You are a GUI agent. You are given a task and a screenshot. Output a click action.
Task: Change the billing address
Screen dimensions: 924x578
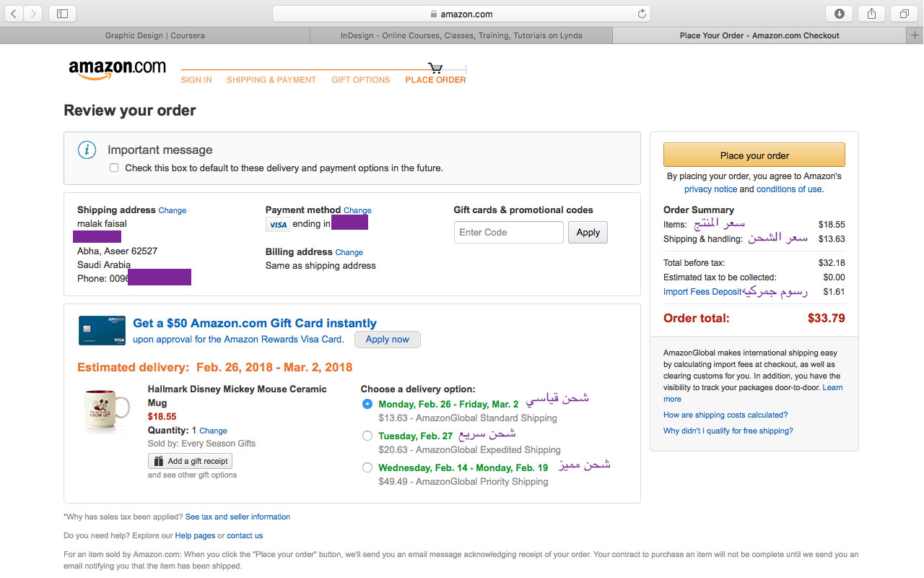[x=349, y=253]
